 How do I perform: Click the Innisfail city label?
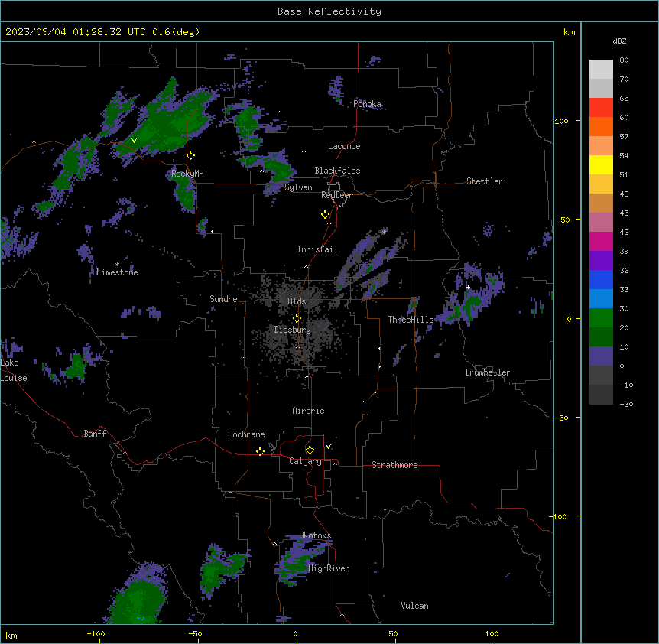click(x=317, y=249)
